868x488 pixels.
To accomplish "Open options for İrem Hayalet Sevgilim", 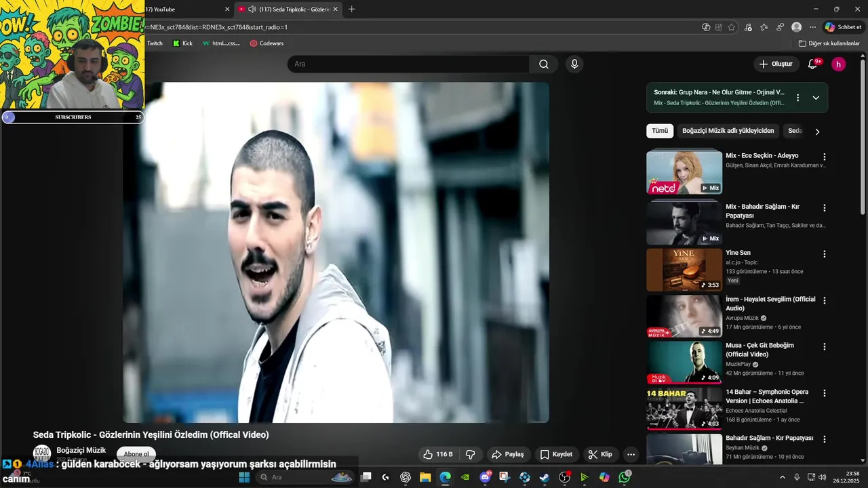I will (825, 300).
